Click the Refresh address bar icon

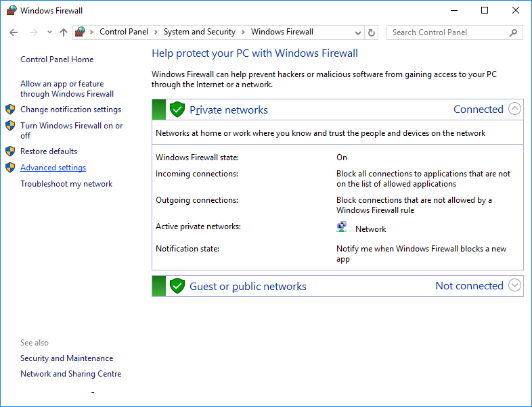(x=372, y=32)
